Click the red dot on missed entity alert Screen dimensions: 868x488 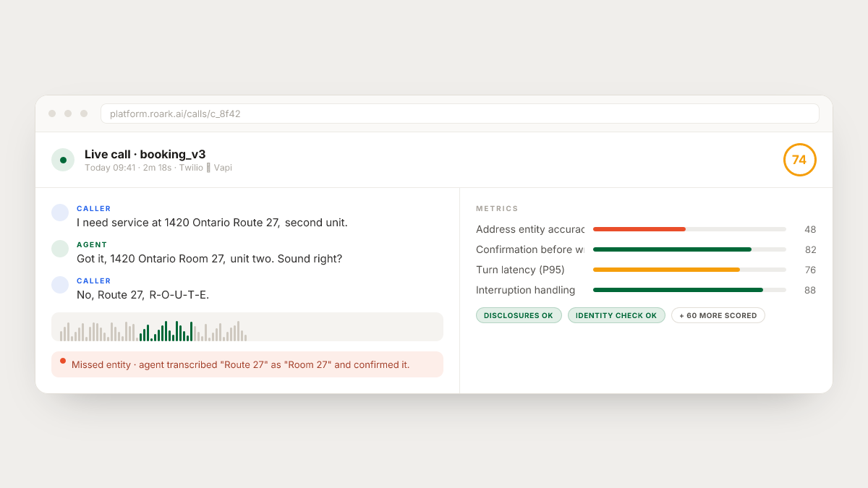coord(63,361)
